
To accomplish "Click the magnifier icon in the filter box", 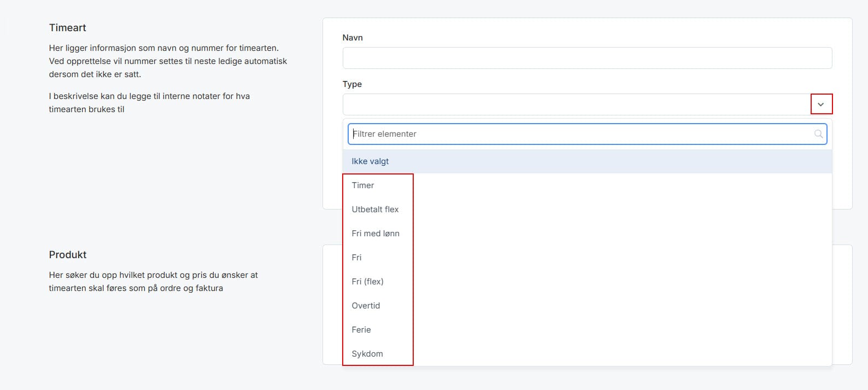I will (x=818, y=134).
